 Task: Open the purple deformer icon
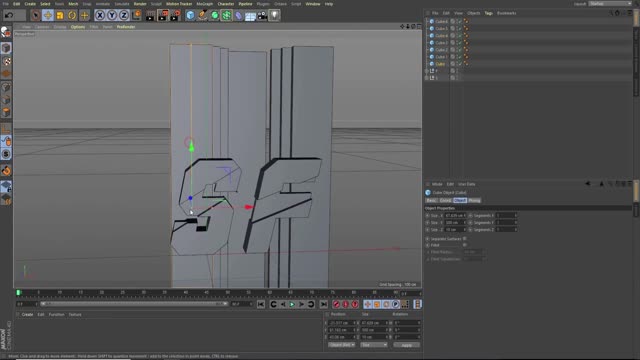pos(238,16)
